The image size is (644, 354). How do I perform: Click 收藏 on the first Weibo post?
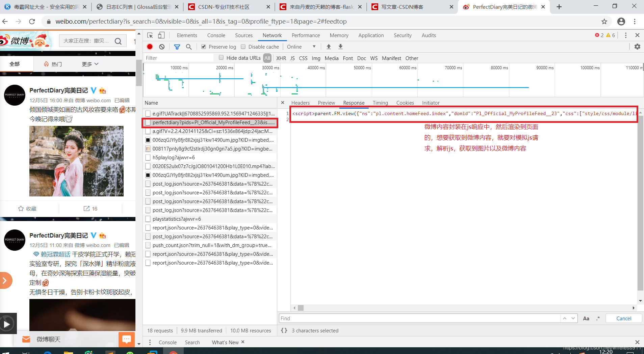(27, 209)
